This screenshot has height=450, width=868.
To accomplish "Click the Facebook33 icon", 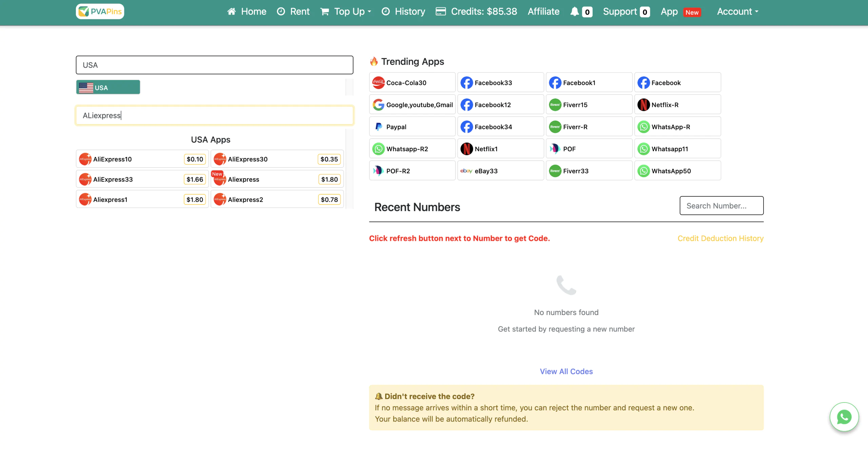I will (467, 82).
